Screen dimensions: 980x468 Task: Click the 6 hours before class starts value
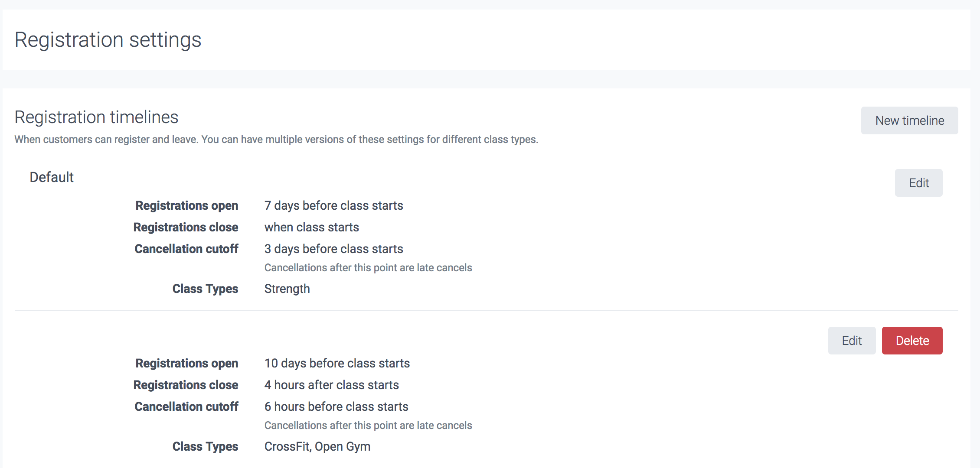point(336,406)
